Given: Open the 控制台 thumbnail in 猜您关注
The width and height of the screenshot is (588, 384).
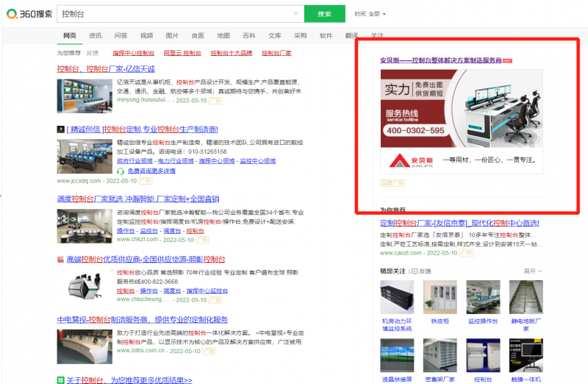Looking at the screenshot, I should coord(483,355).
